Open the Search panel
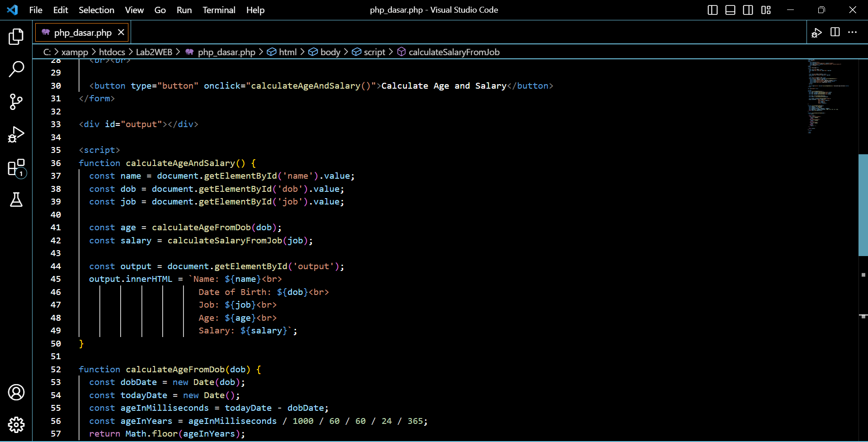 pyautogui.click(x=16, y=69)
